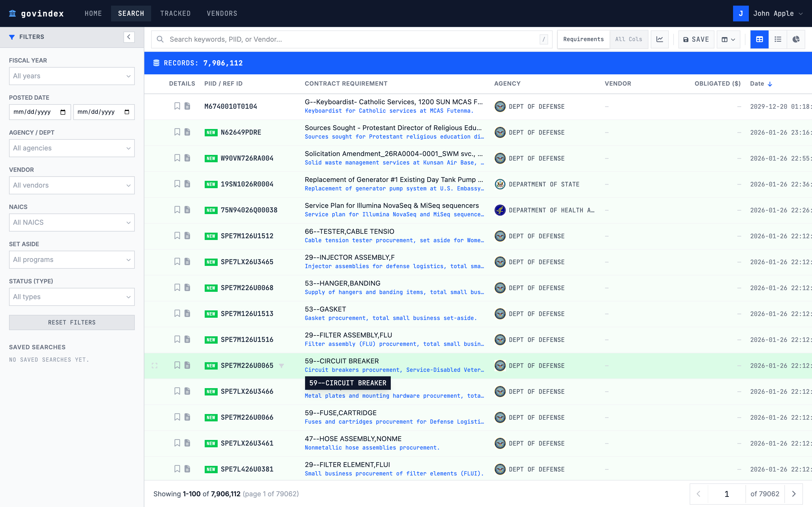Switch to All Cols mode
The height and width of the screenshot is (507, 812).
point(629,39)
